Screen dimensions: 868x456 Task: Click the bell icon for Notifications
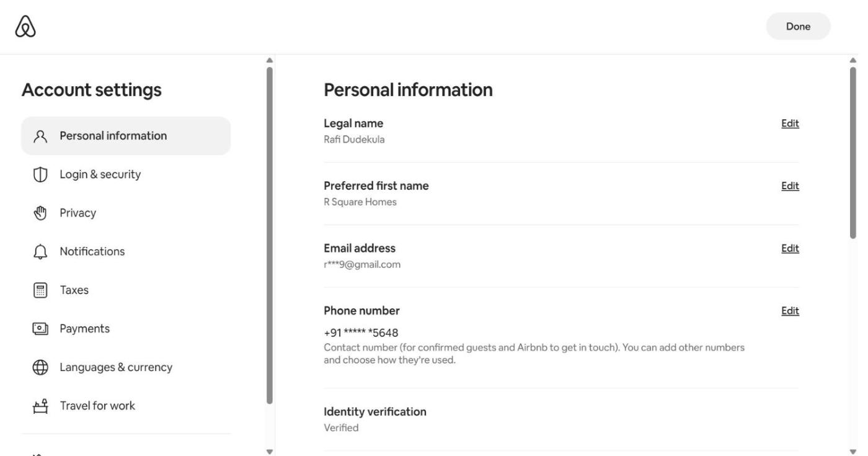pyautogui.click(x=40, y=252)
